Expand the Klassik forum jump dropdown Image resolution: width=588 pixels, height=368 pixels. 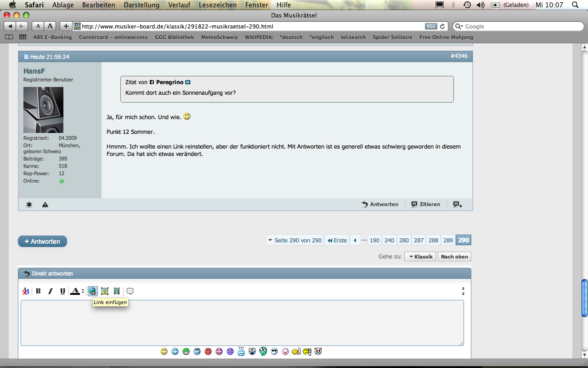pyautogui.click(x=420, y=257)
